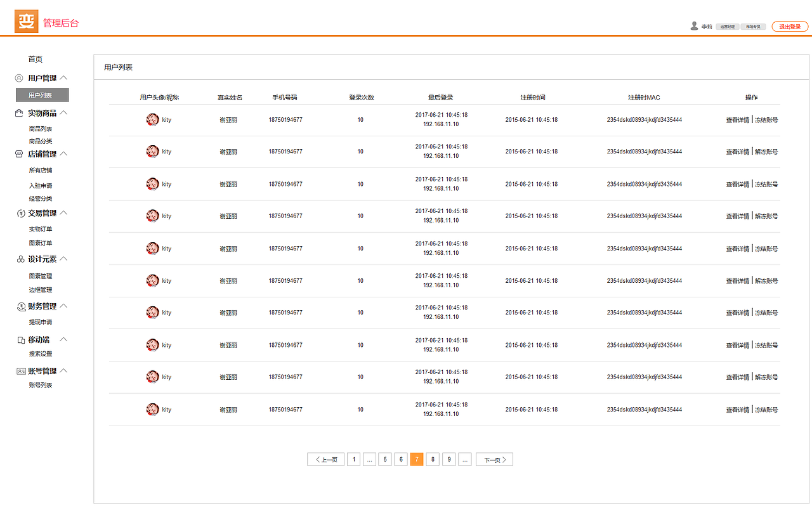
Task: Click the ellipsis button after page 9
Action: (465, 460)
